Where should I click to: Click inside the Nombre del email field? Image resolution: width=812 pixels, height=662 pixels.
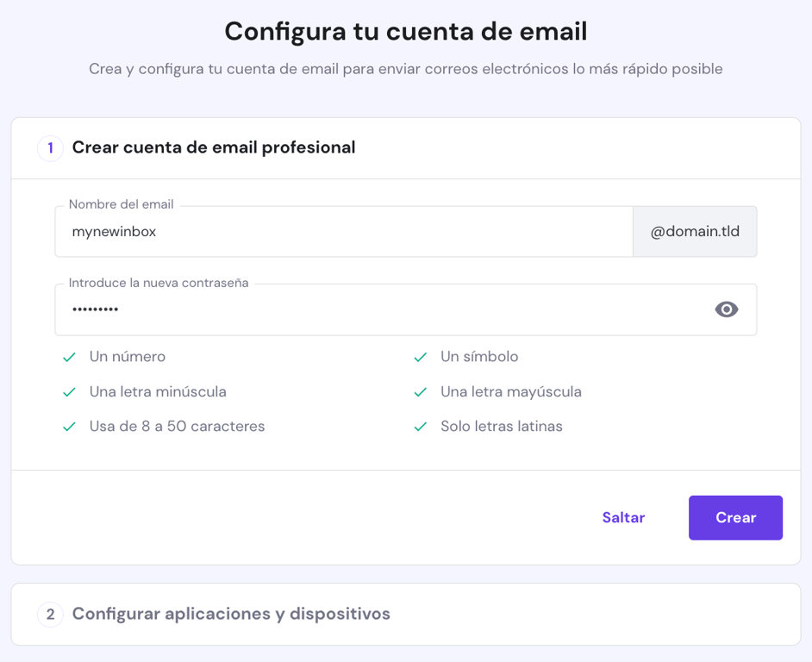(x=345, y=231)
